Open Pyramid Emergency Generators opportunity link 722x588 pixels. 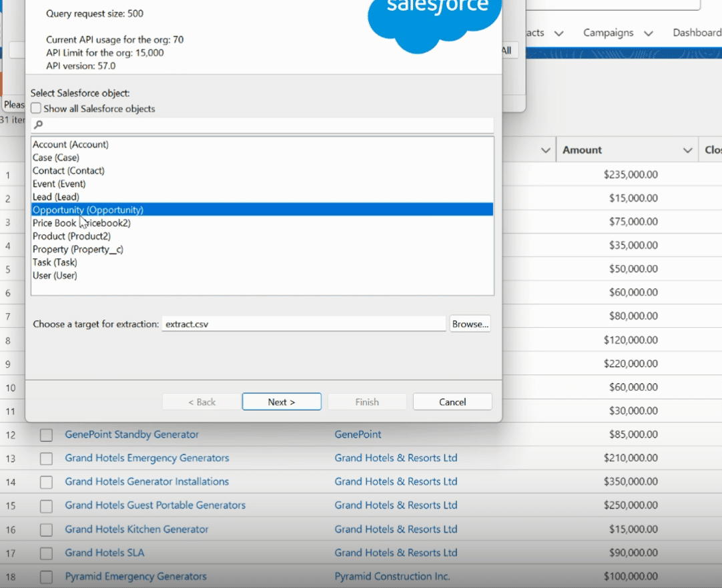[x=136, y=576]
